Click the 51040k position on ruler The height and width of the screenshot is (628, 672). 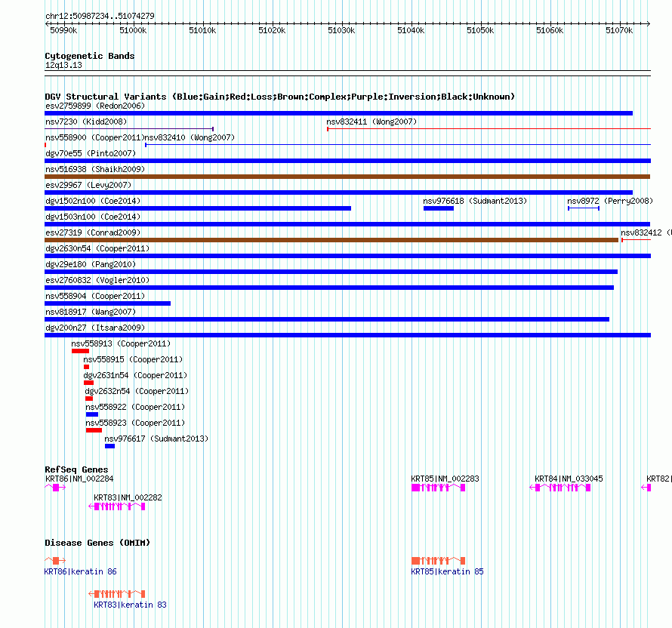coord(411,30)
